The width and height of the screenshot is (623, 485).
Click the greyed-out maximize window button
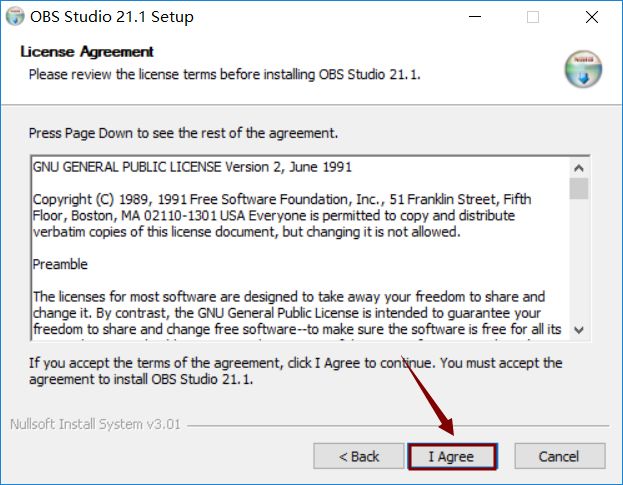click(x=533, y=17)
